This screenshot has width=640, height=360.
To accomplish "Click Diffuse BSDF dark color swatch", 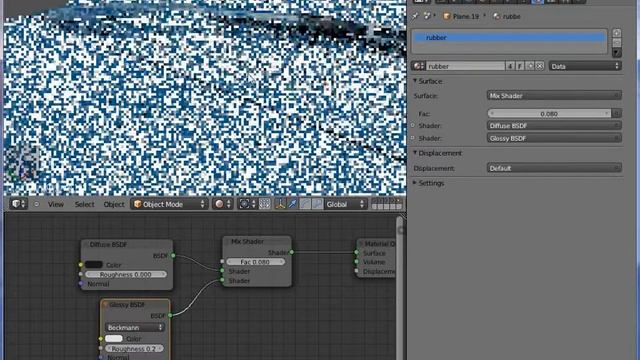I will [93, 264].
